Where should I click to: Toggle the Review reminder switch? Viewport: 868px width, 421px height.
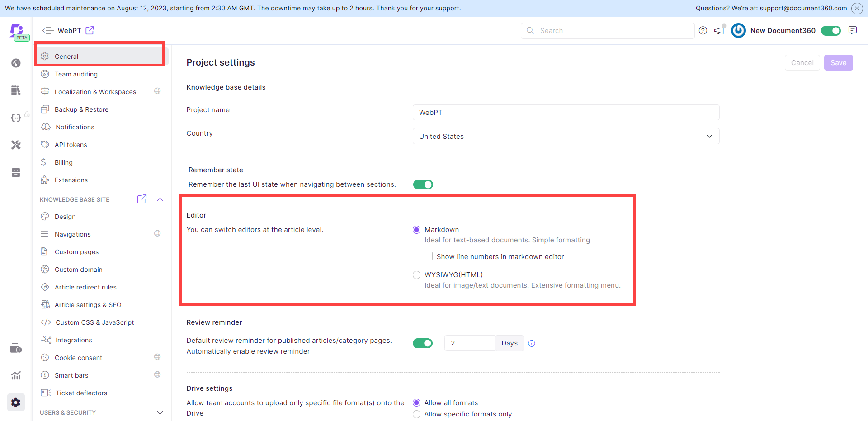(x=423, y=343)
